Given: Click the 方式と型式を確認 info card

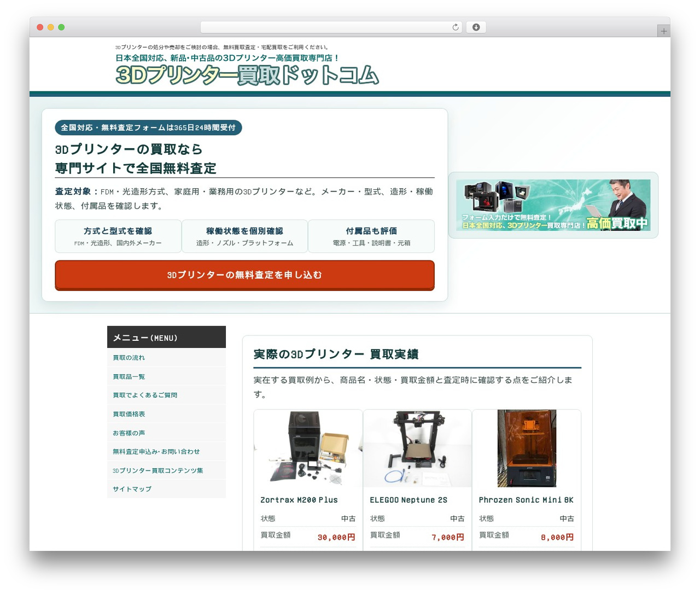Looking at the screenshot, I should coord(118,236).
